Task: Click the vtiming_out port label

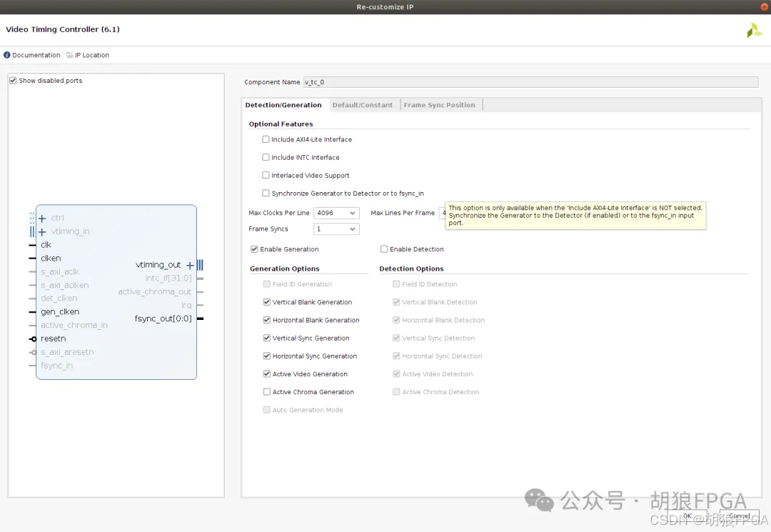Action: 158,265
